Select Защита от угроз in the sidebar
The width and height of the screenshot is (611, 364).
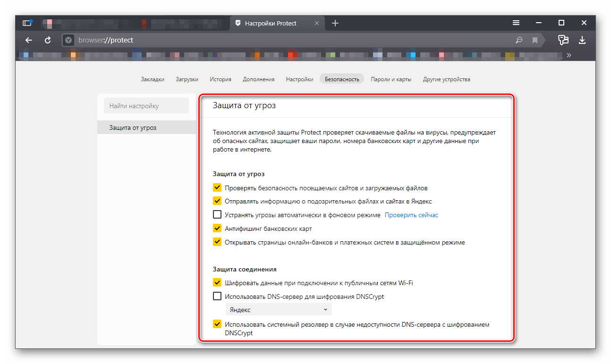click(x=146, y=127)
